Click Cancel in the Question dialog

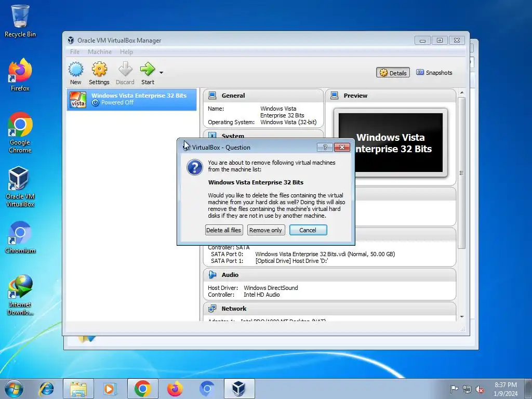tap(308, 230)
